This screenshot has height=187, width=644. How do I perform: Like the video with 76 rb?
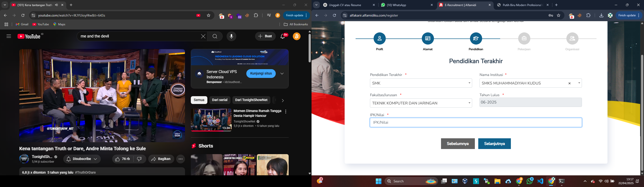[x=123, y=159]
